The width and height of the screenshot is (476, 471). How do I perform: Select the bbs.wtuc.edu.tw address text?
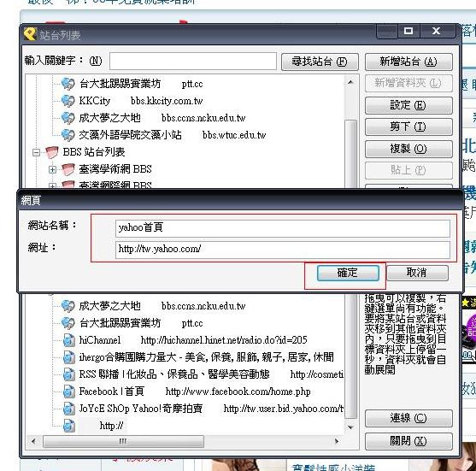click(234, 135)
